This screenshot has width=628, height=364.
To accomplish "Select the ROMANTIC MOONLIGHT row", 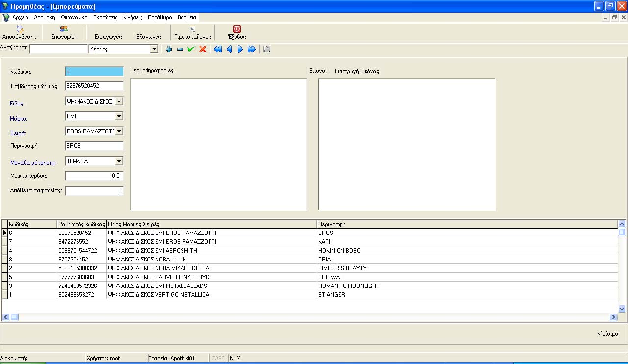I will click(310, 286).
